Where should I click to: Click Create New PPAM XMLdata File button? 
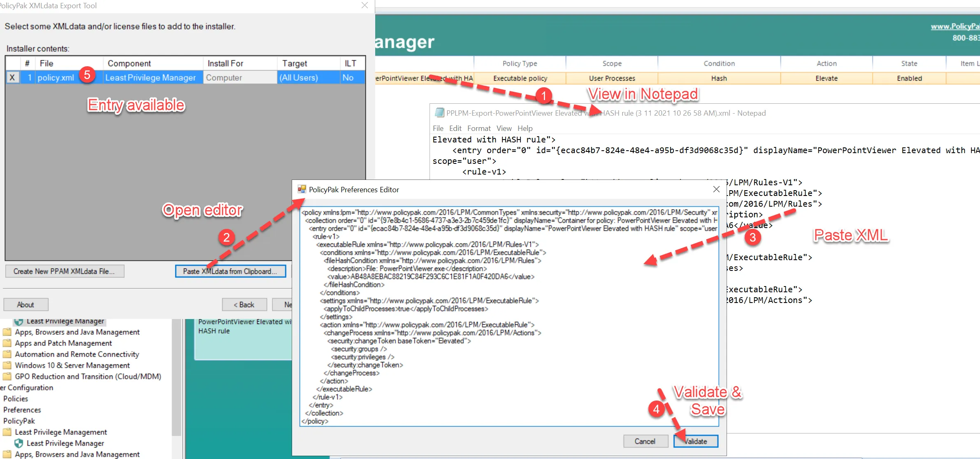tap(65, 271)
